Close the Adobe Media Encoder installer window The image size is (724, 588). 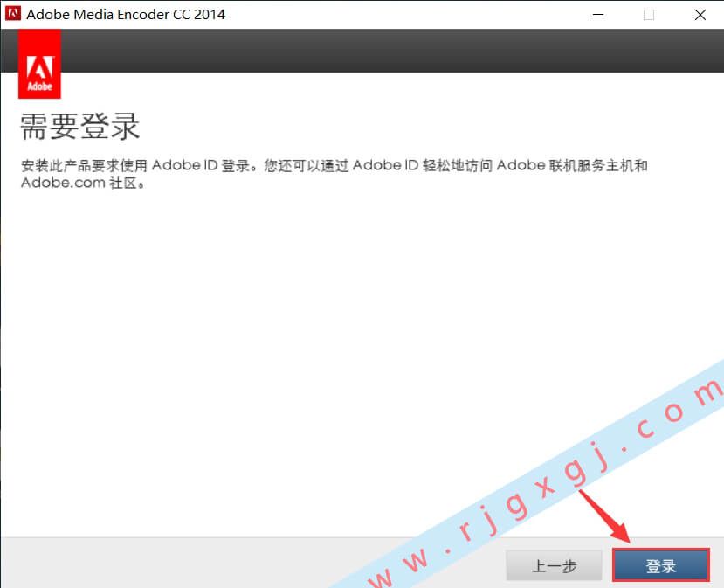pos(700,15)
